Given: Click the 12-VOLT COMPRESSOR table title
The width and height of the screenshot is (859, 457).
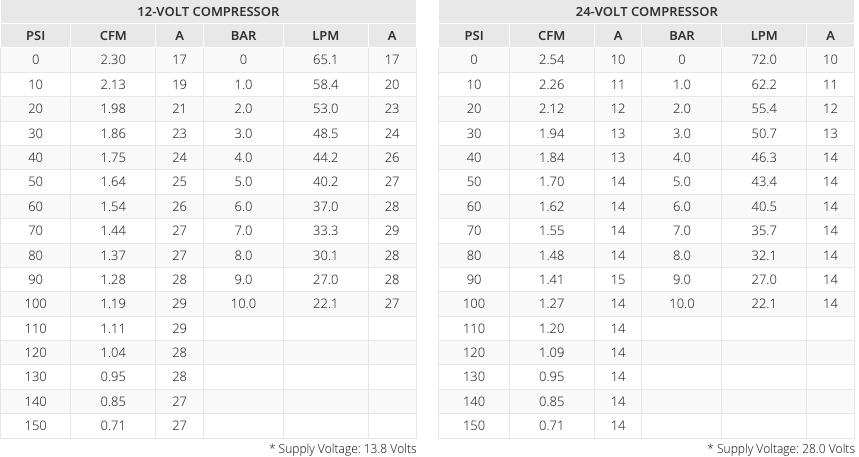Looking at the screenshot, I should tap(208, 12).
